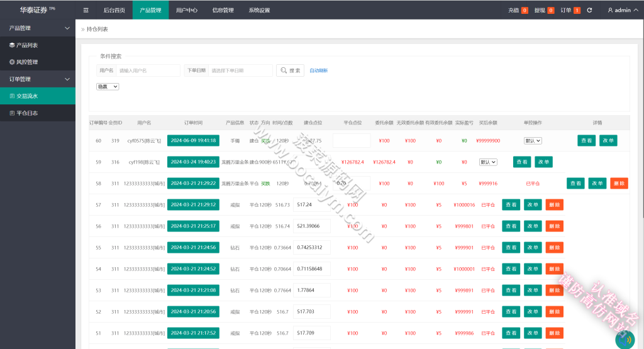This screenshot has height=349, width=644.
Task: Toggle the sidebar hamburger menu icon
Action: coord(86,10)
